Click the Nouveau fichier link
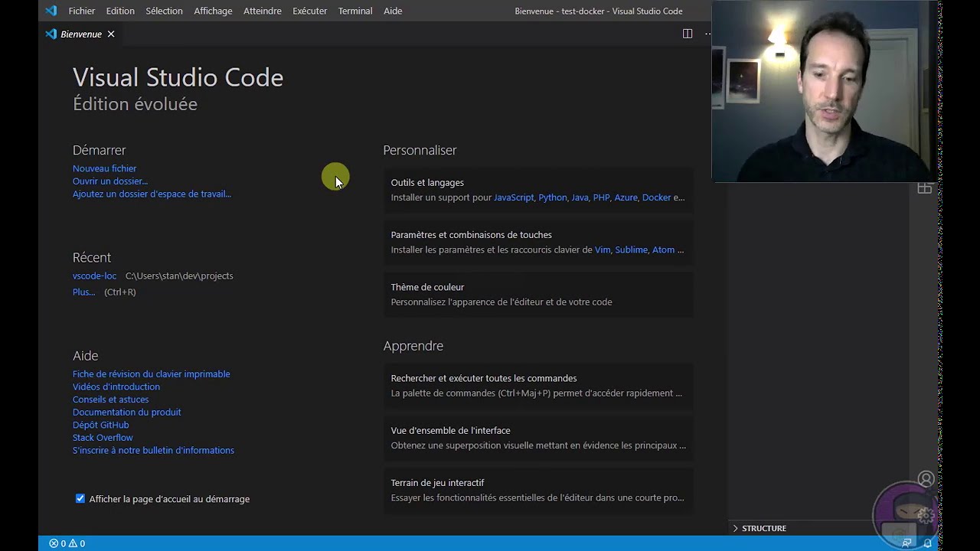 tap(105, 168)
